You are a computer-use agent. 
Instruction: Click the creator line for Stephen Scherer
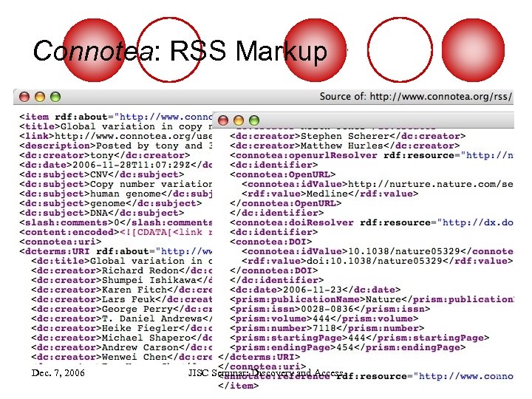point(348,136)
